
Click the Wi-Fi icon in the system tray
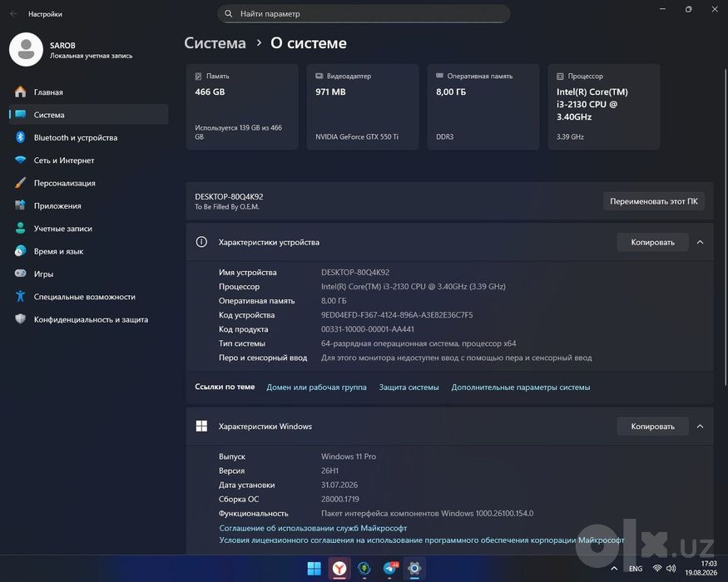coord(657,569)
